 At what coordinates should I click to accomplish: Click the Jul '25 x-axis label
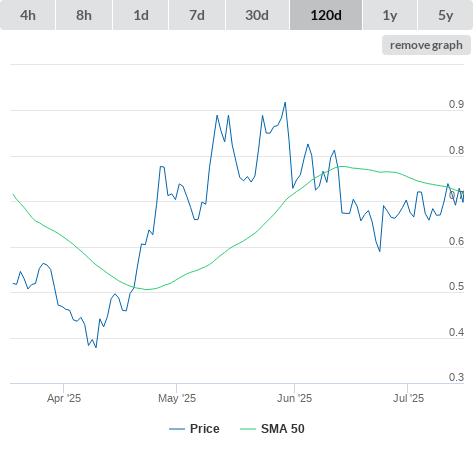coord(408,398)
